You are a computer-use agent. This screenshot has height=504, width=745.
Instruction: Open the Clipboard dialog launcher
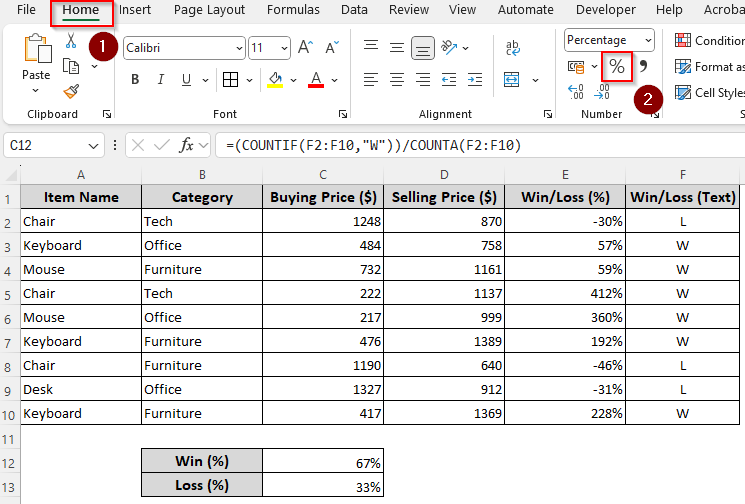point(107,114)
